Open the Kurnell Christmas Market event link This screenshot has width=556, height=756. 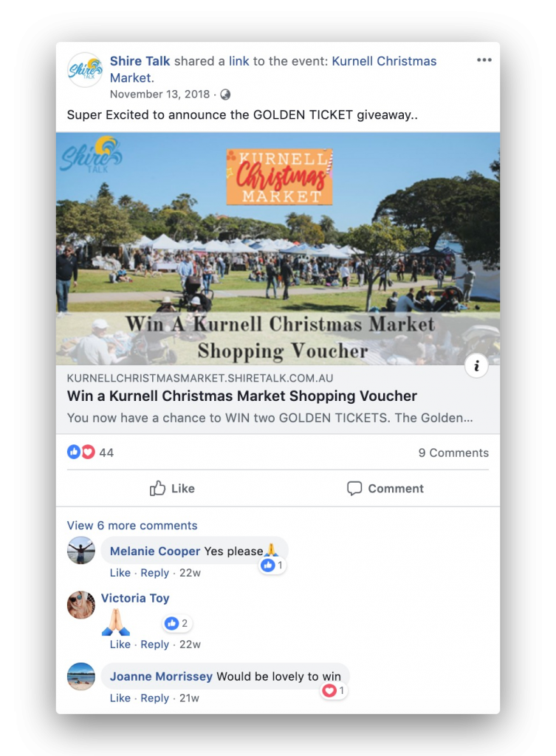273,69
